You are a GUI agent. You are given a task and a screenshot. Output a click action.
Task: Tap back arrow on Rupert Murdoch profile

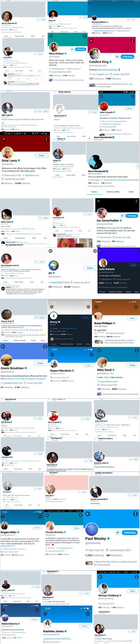point(52,355)
